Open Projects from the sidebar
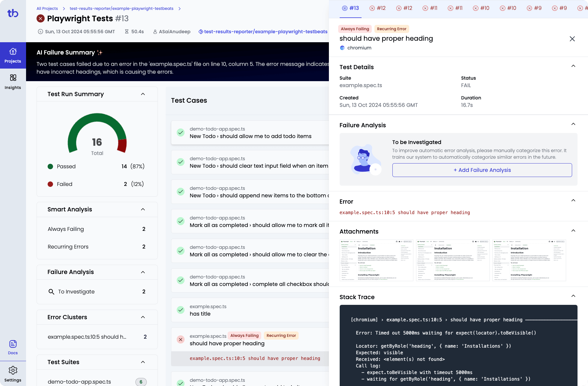This screenshot has height=386, width=588. point(13,55)
